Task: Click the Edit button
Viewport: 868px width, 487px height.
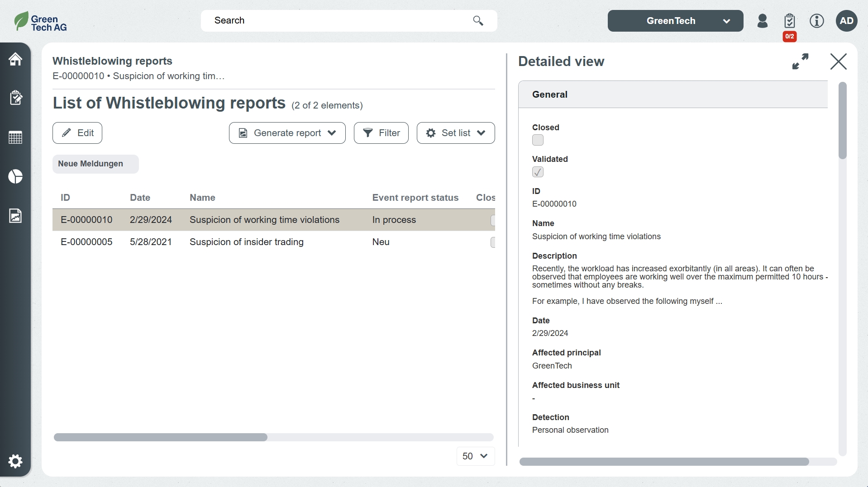Action: [77, 133]
